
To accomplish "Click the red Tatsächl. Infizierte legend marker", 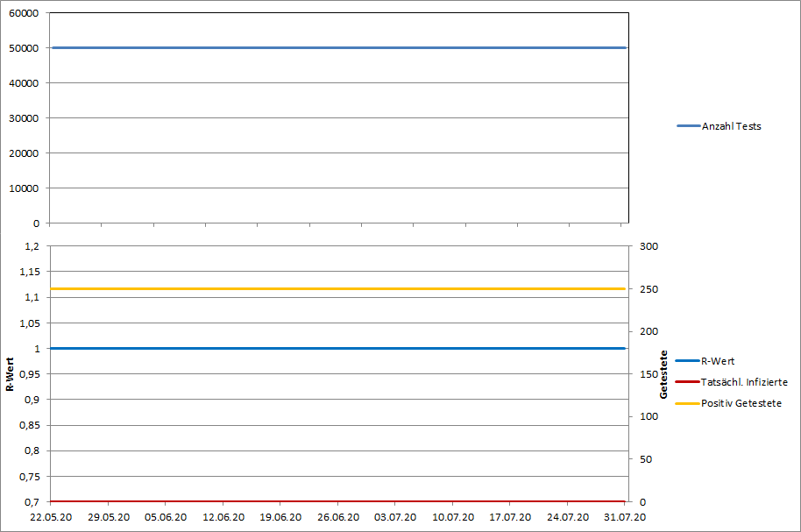I will (x=688, y=382).
